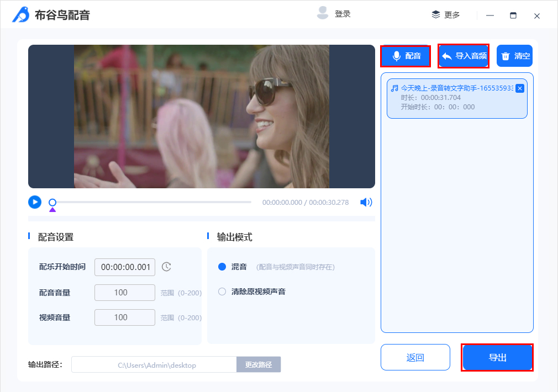
Task: Play the video preview
Action: pyautogui.click(x=34, y=202)
